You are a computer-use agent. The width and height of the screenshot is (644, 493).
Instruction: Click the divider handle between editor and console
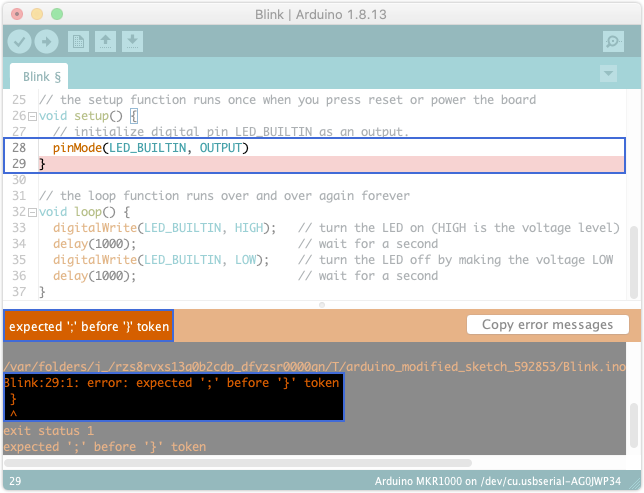click(322, 305)
